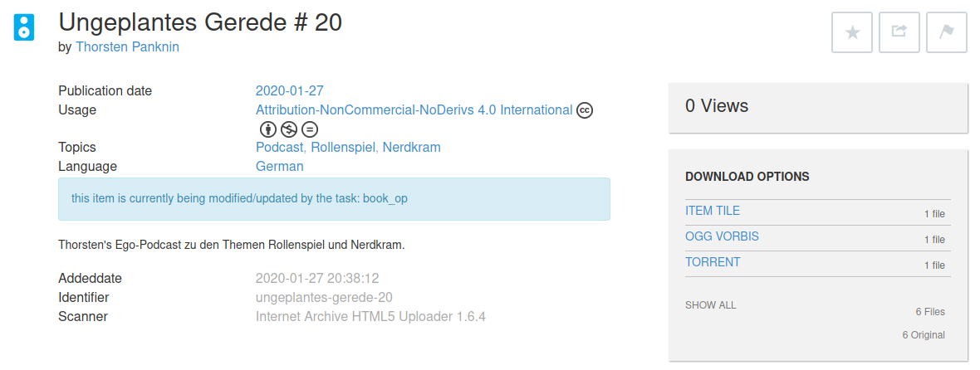Click the non-commercial dollar license icon

point(288,129)
